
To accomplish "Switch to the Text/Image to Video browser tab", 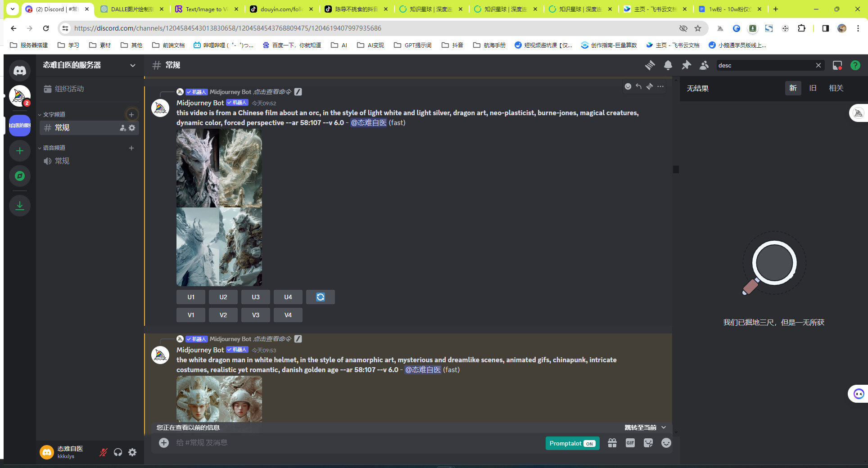I will coord(207,9).
